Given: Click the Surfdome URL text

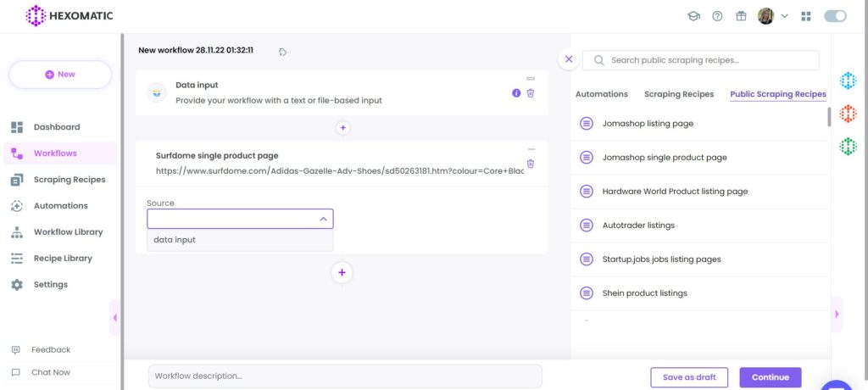Looking at the screenshot, I should click(x=340, y=171).
